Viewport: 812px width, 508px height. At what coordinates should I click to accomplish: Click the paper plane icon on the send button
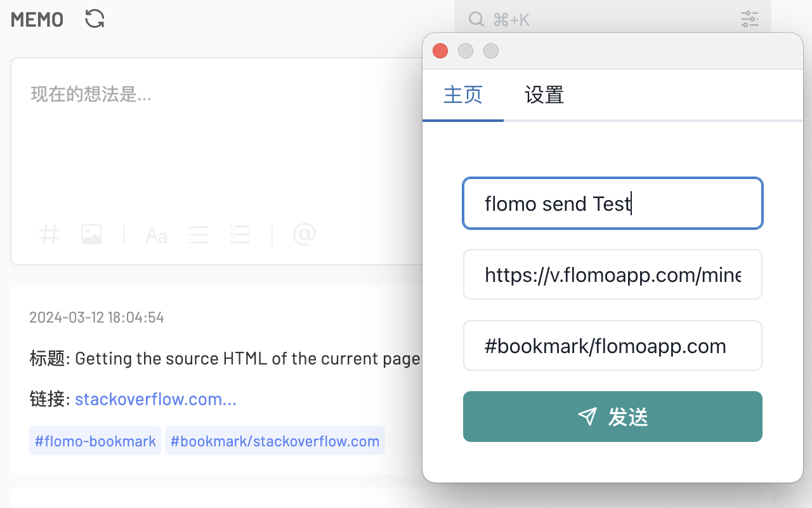(587, 417)
